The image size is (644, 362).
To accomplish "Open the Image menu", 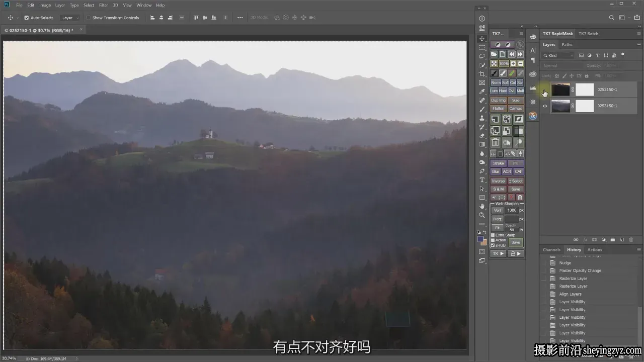I will [45, 5].
